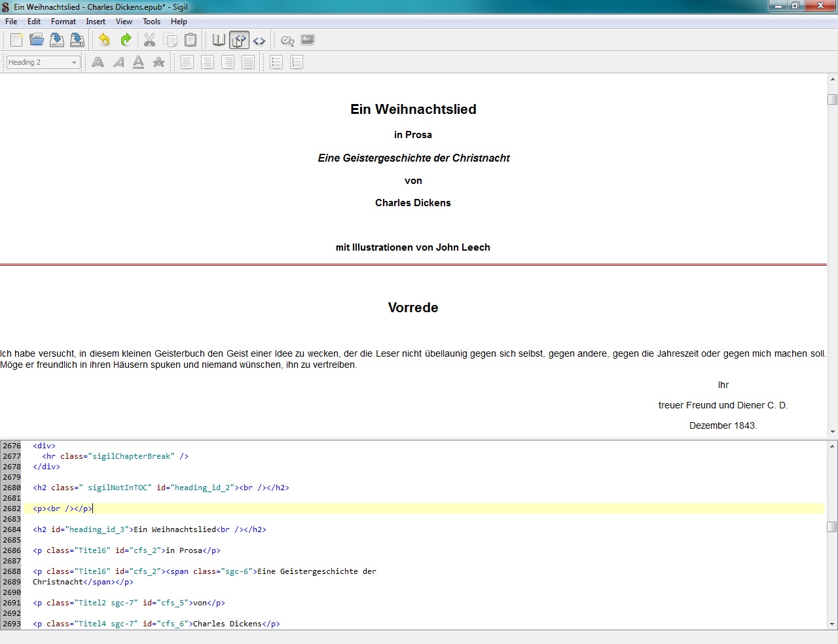Image resolution: width=838 pixels, height=644 pixels.
Task: Open the View menu
Action: click(x=124, y=22)
